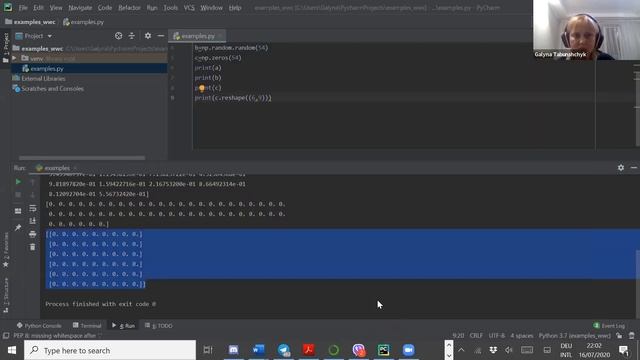Change UTF-8 file encoding in status bar
The height and width of the screenshot is (360, 640).
(496, 336)
